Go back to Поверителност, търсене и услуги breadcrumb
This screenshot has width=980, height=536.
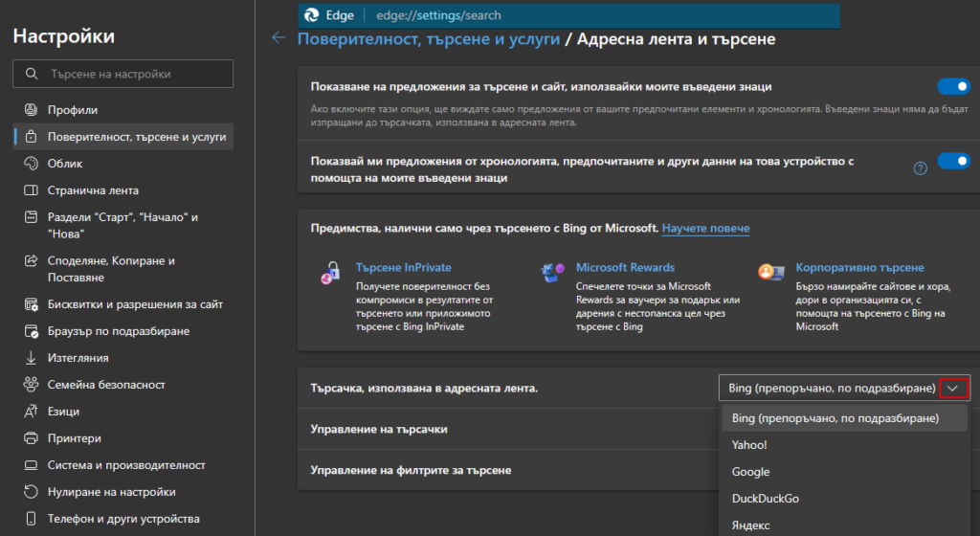coord(429,38)
